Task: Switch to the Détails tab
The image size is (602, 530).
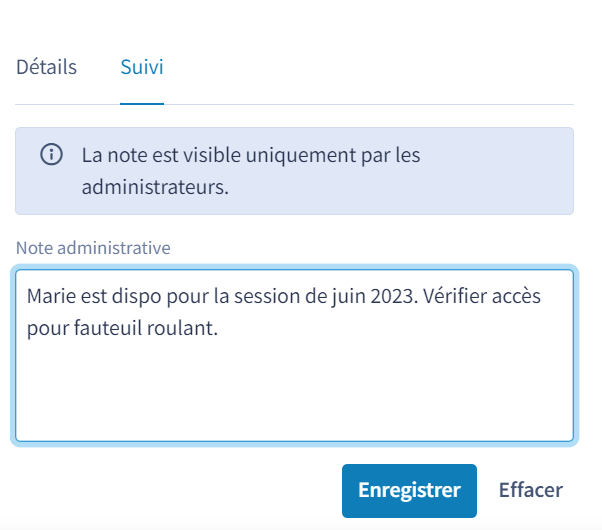Action: pos(46,67)
